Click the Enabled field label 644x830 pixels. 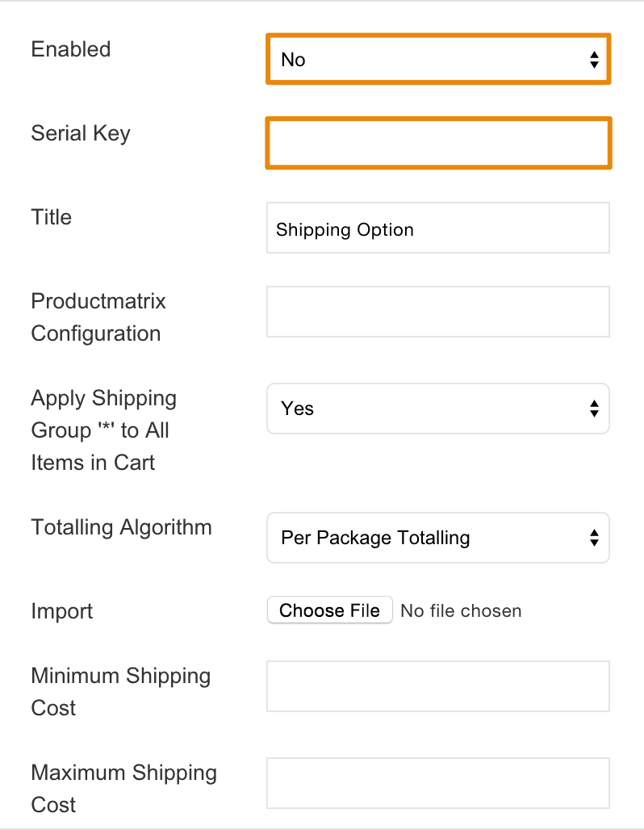[x=71, y=49]
